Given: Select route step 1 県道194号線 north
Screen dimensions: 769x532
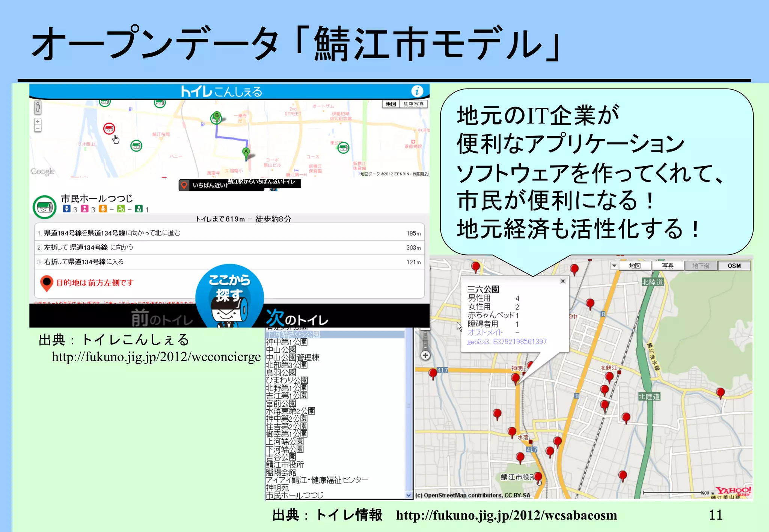Looking at the screenshot, I should 229,233.
